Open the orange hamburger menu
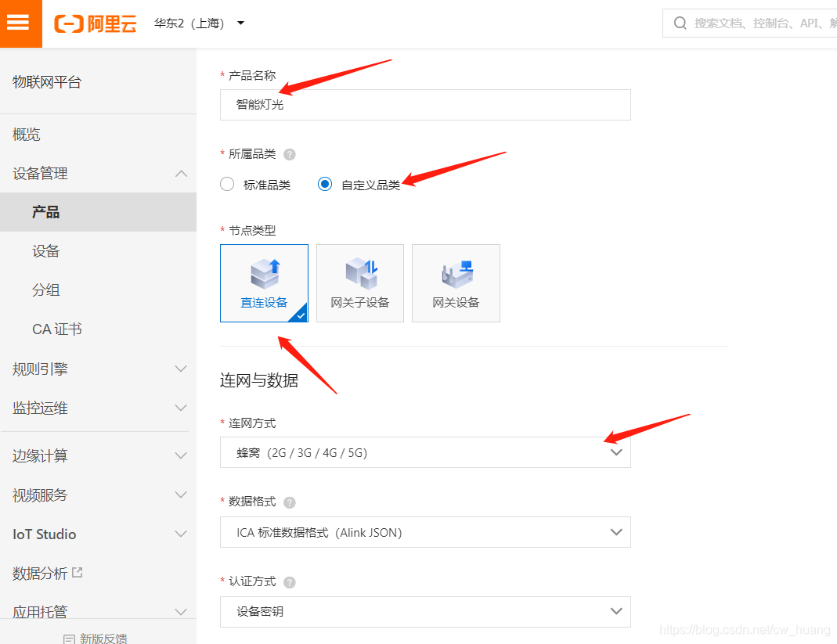Viewport: 837px width, 644px height. point(21,23)
